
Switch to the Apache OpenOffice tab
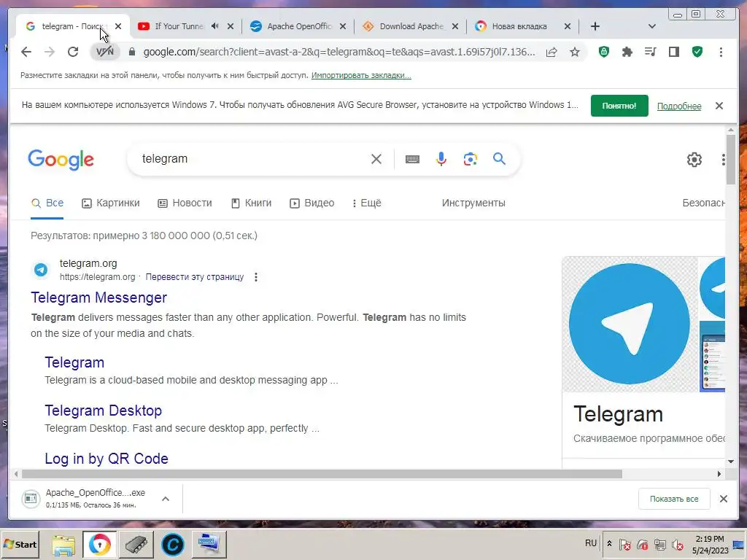coord(298,26)
